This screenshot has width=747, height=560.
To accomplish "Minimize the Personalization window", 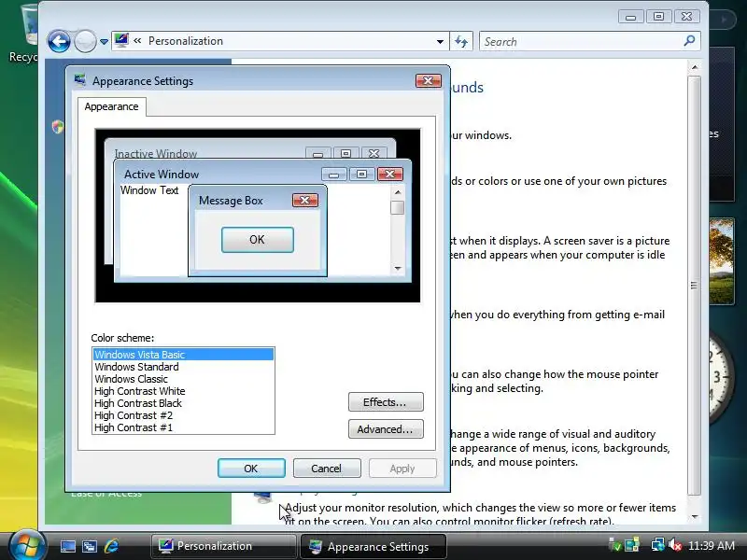I will [631, 17].
